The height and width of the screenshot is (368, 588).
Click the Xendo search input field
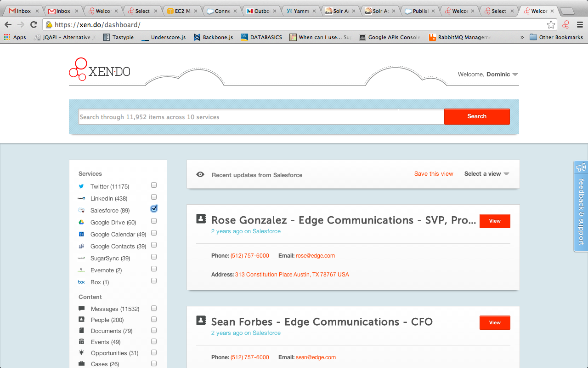tap(261, 117)
